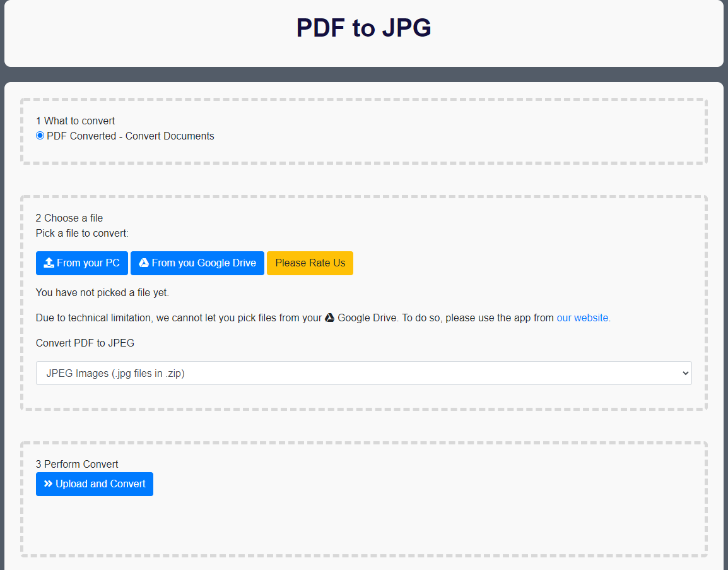Click the inline Google Drive icon in the limitation notice
The width and height of the screenshot is (728, 570).
coord(329,318)
